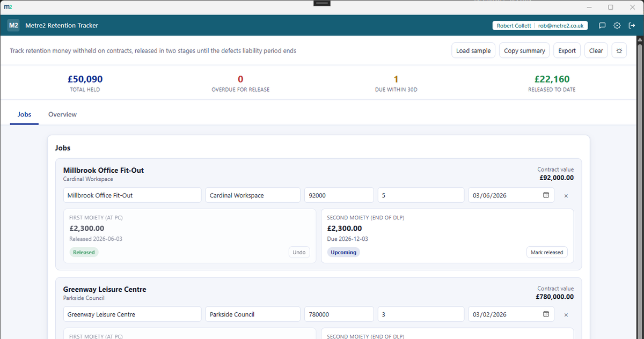644x339 pixels.
Task: Click the rob@metre2.co.uk email label
Action: (x=561, y=25)
